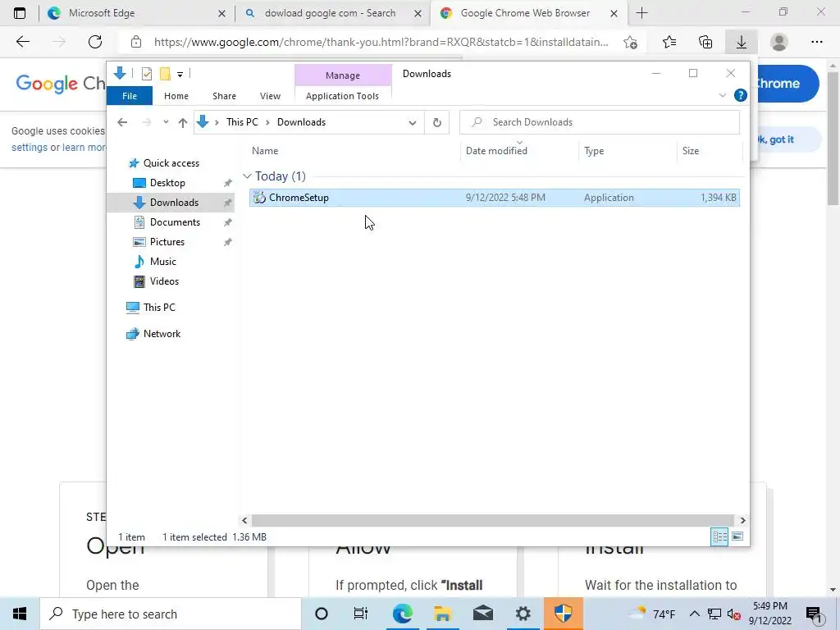Open recent locations dropdown arrow

click(166, 122)
